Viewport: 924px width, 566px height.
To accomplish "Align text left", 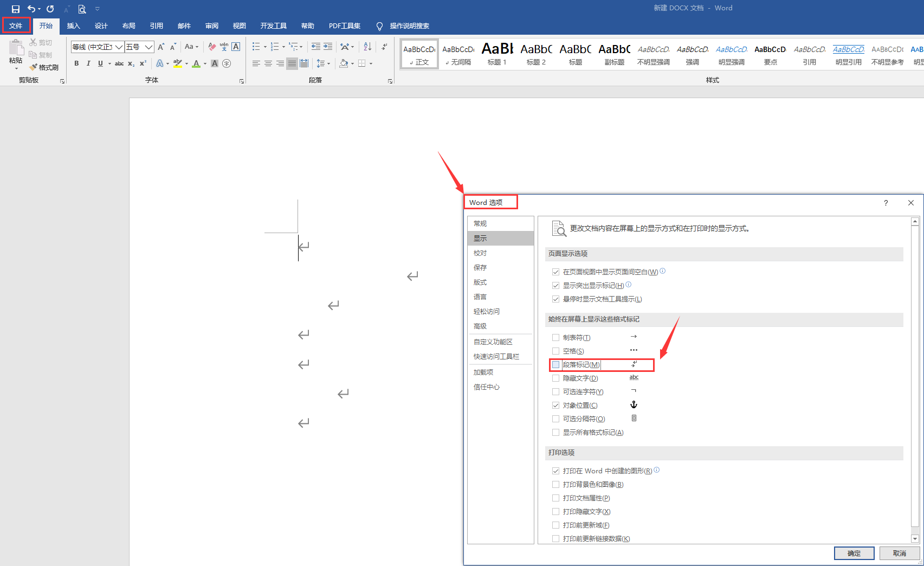I will pos(256,63).
